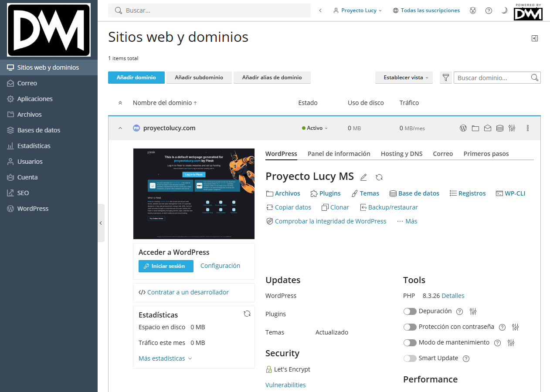
Task: Open Bases de datos in the sidebar
Action: [x=39, y=130]
